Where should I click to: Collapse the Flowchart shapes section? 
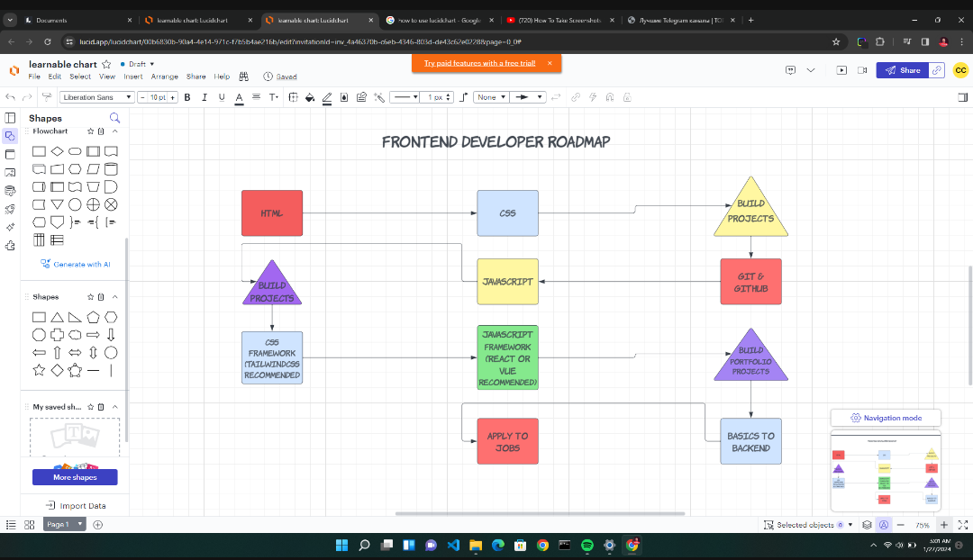pyautogui.click(x=113, y=131)
